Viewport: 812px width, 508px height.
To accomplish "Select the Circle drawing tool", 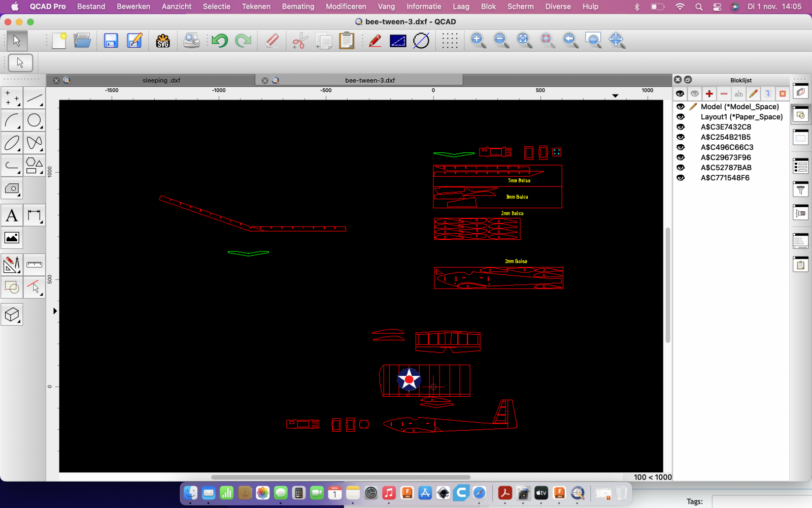I will click(x=35, y=120).
